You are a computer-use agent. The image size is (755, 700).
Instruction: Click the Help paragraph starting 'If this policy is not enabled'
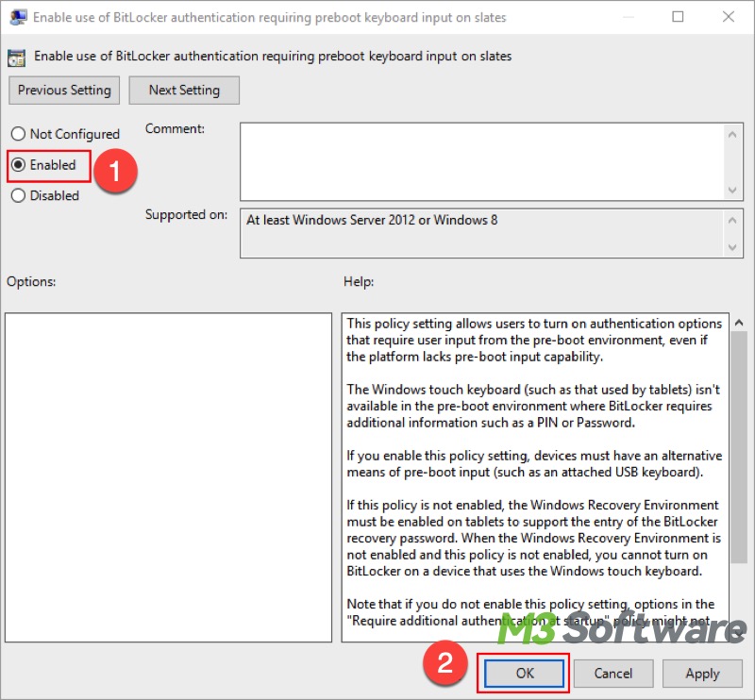[x=533, y=538]
